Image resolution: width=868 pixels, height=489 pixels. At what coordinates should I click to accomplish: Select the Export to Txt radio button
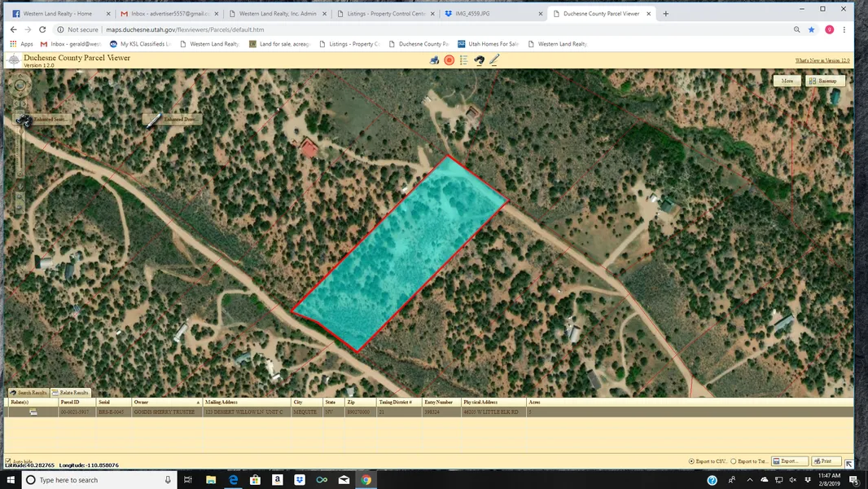coord(734,461)
